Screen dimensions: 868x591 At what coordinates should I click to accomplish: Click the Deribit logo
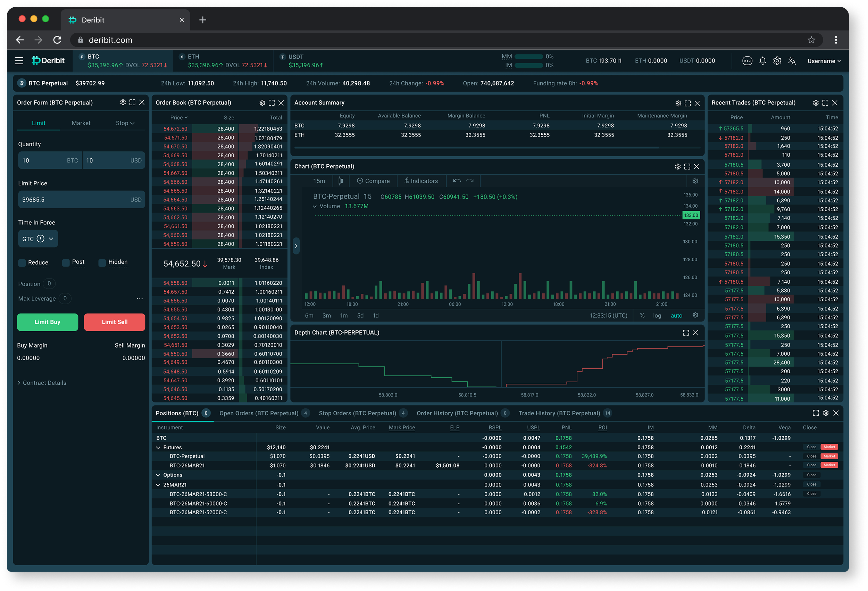pos(48,60)
